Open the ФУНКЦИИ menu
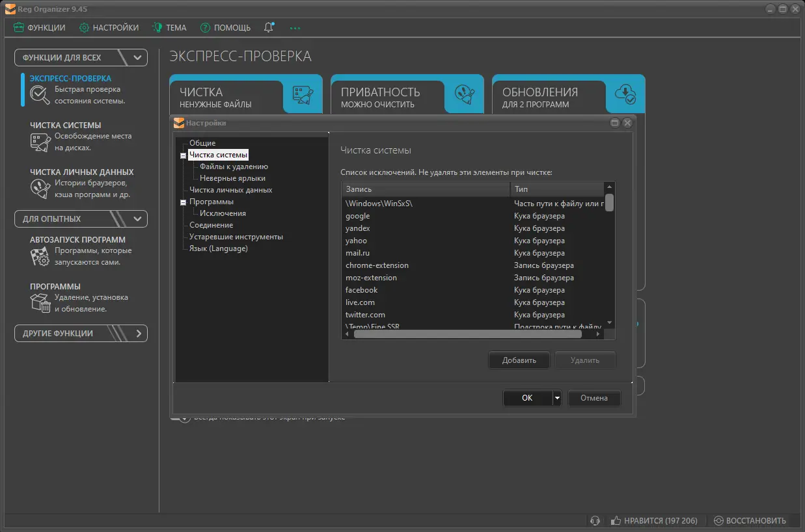The width and height of the screenshot is (805, 532). pos(41,27)
